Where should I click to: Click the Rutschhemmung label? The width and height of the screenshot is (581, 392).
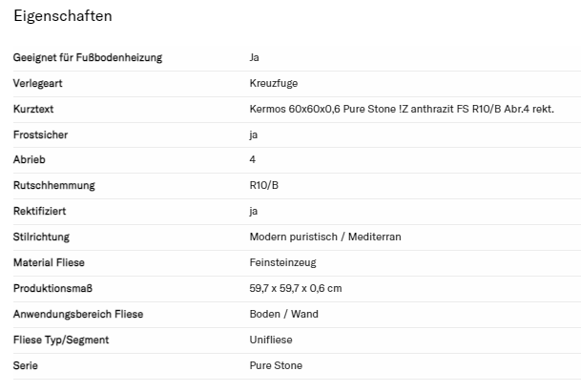[x=54, y=186]
